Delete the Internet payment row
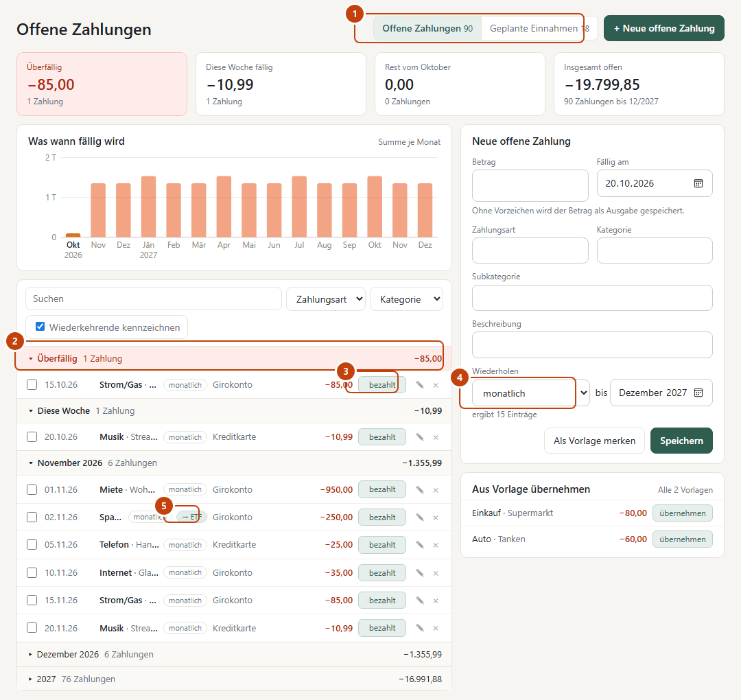The width and height of the screenshot is (741, 700). [x=436, y=573]
